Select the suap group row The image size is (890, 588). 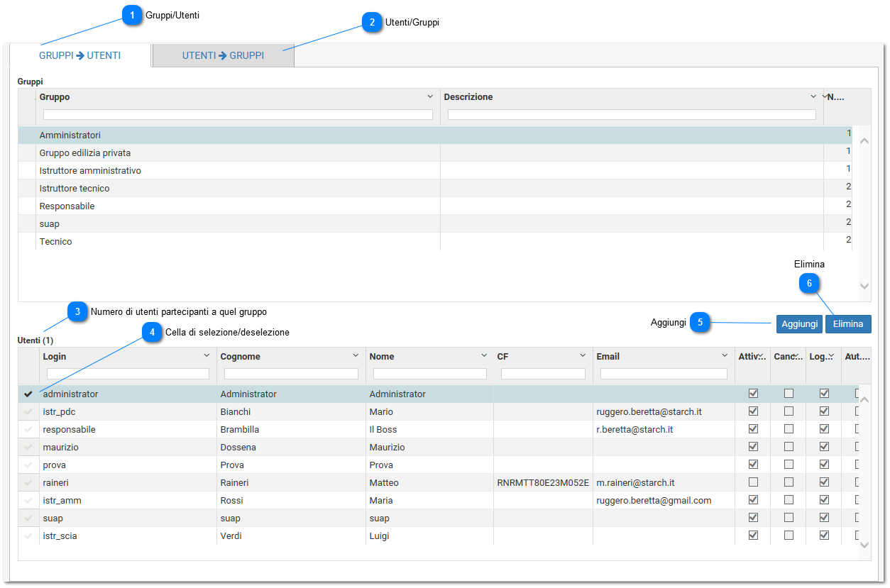(434, 223)
